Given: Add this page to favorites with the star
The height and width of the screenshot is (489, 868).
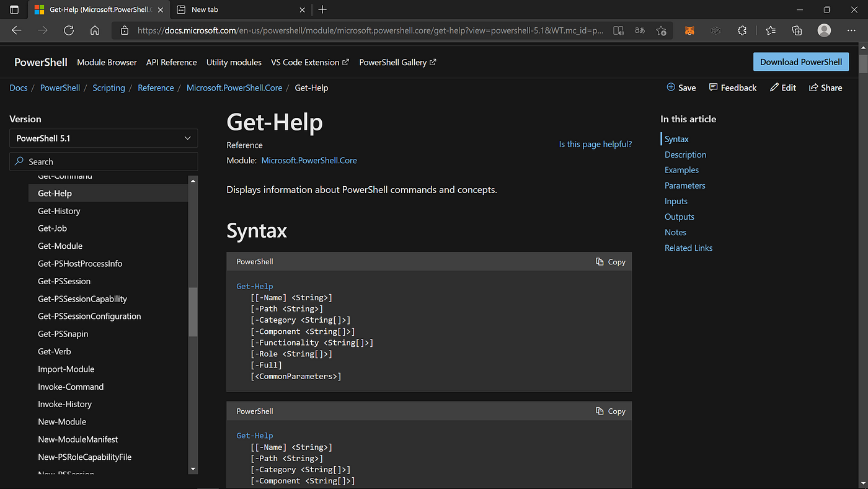Looking at the screenshot, I should click(x=661, y=30).
